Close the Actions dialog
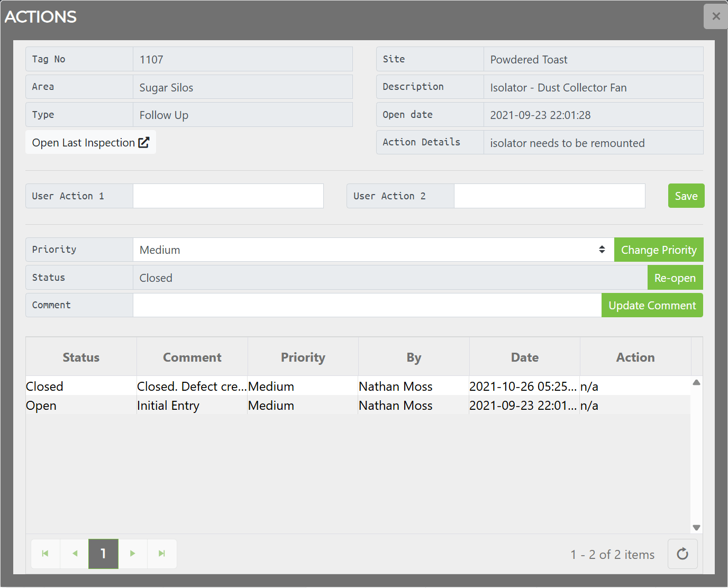The width and height of the screenshot is (728, 588). pyautogui.click(x=716, y=16)
